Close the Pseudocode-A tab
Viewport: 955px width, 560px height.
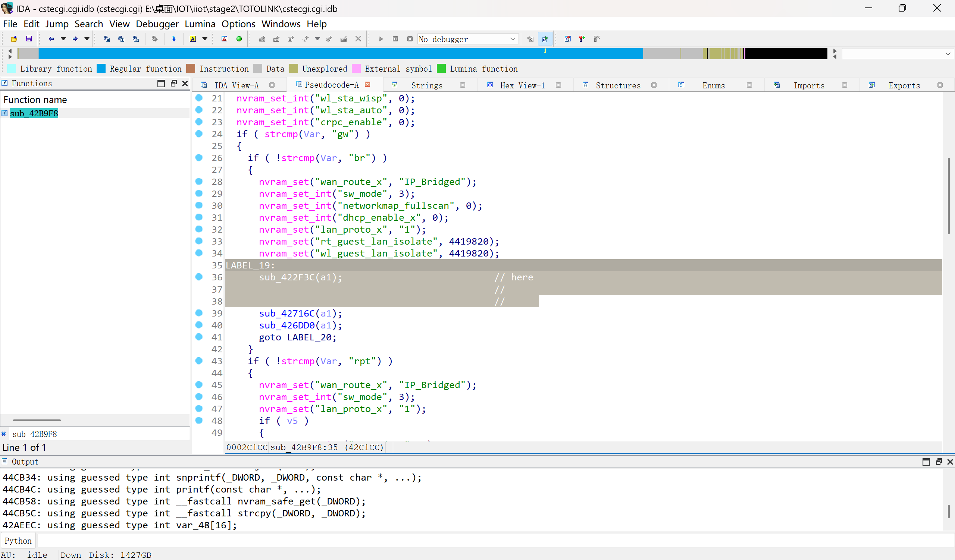(367, 84)
